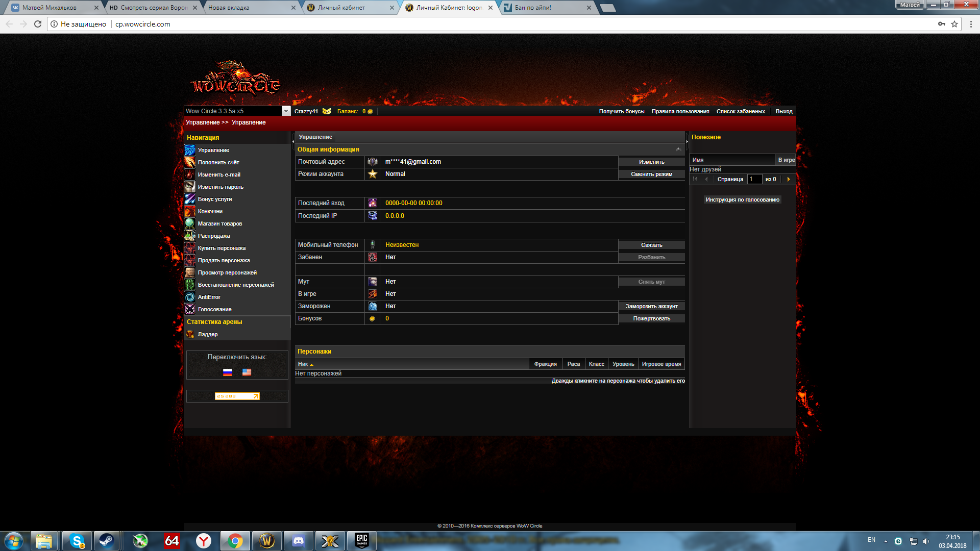Collapse the Общая информация section arrow
The height and width of the screenshot is (551, 980).
click(678, 149)
